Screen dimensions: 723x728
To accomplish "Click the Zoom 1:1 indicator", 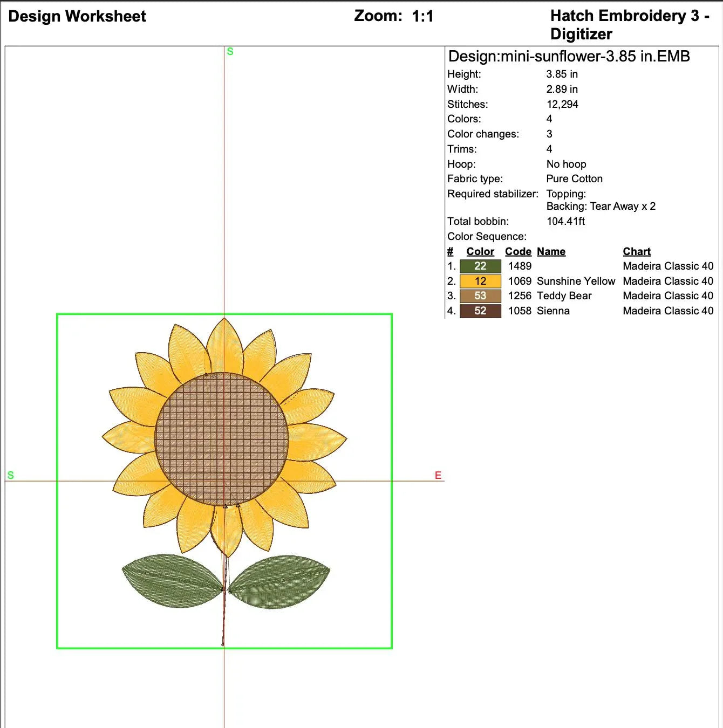I will (392, 16).
